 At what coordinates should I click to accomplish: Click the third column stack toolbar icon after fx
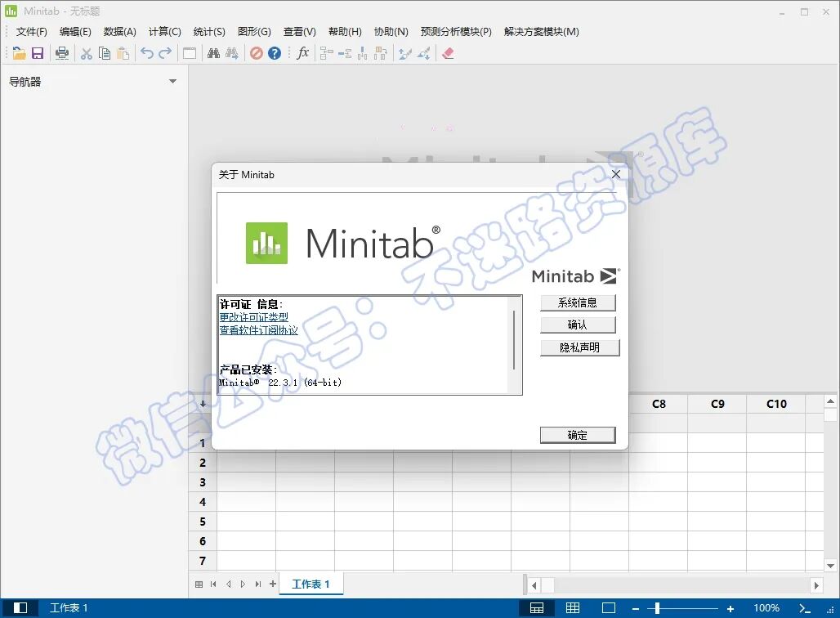[x=363, y=53]
